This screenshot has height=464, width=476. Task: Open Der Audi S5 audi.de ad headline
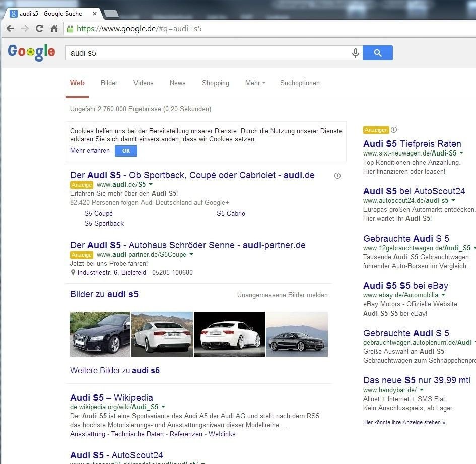coord(192,175)
